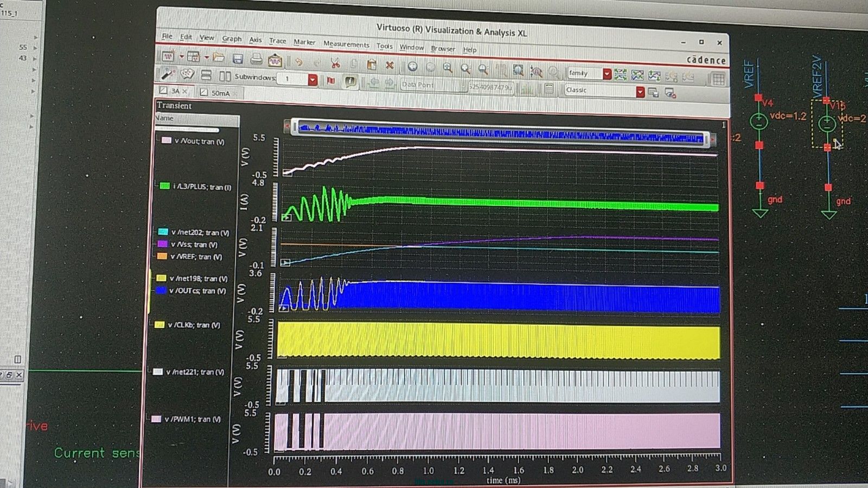Click the plot all strips icon
The width and height of the screenshot is (868, 488).
[x=620, y=74]
